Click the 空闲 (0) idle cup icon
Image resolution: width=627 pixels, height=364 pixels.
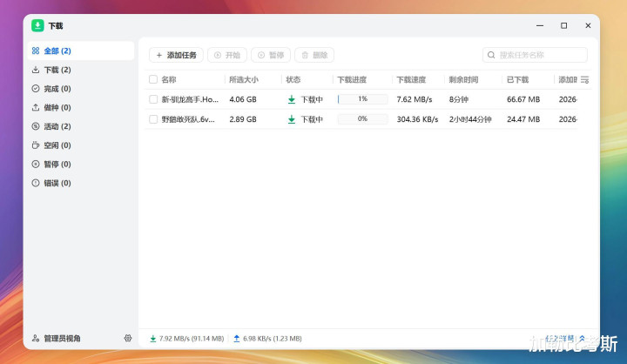[36, 145]
